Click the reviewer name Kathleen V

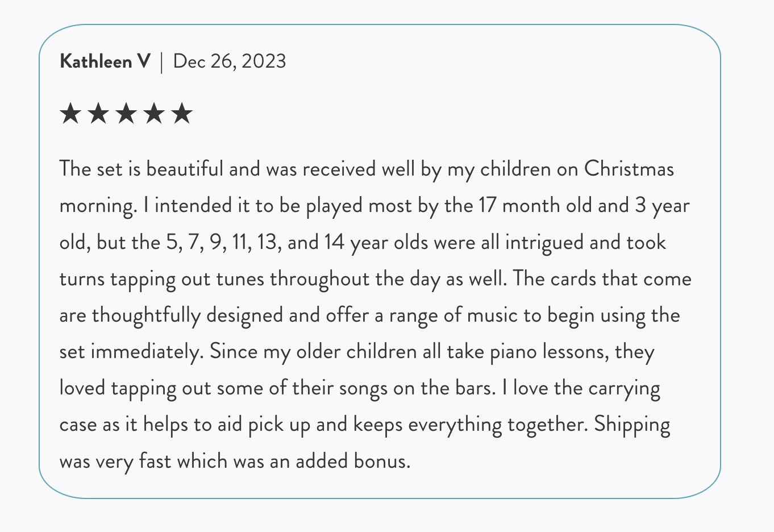coord(105,61)
